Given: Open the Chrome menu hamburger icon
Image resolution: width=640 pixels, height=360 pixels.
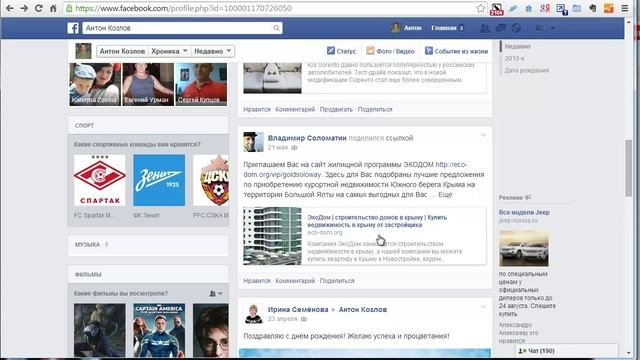Looking at the screenshot, I should [x=625, y=8].
